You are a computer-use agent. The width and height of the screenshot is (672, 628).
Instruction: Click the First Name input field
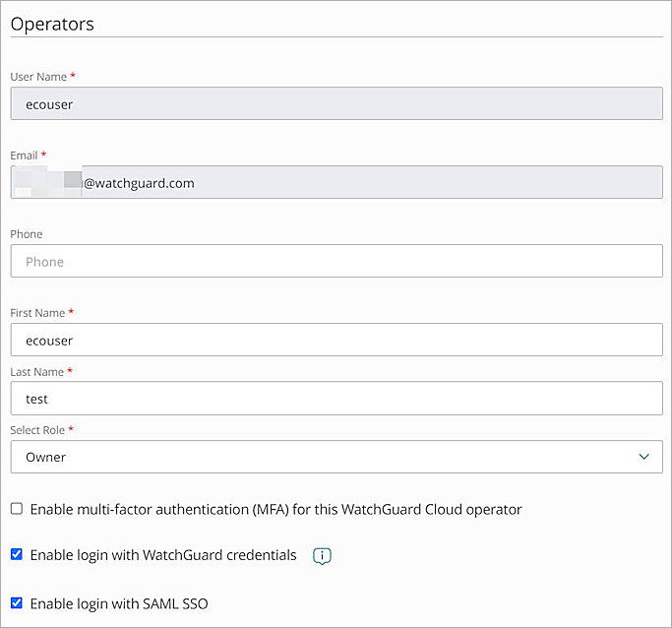click(x=336, y=340)
